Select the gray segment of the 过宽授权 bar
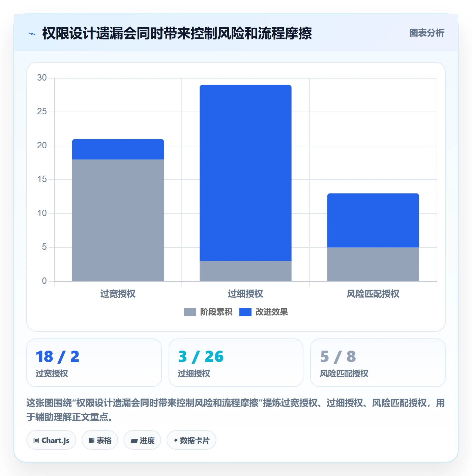This screenshot has width=472, height=476. (118, 220)
